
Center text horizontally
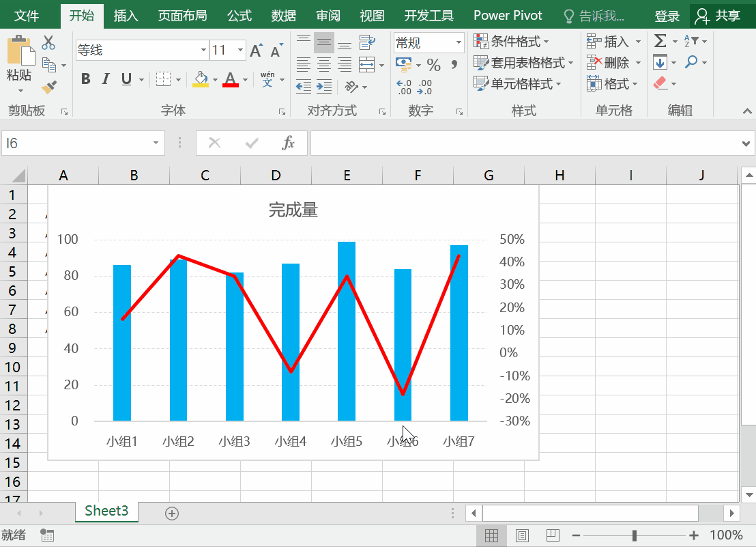(324, 64)
